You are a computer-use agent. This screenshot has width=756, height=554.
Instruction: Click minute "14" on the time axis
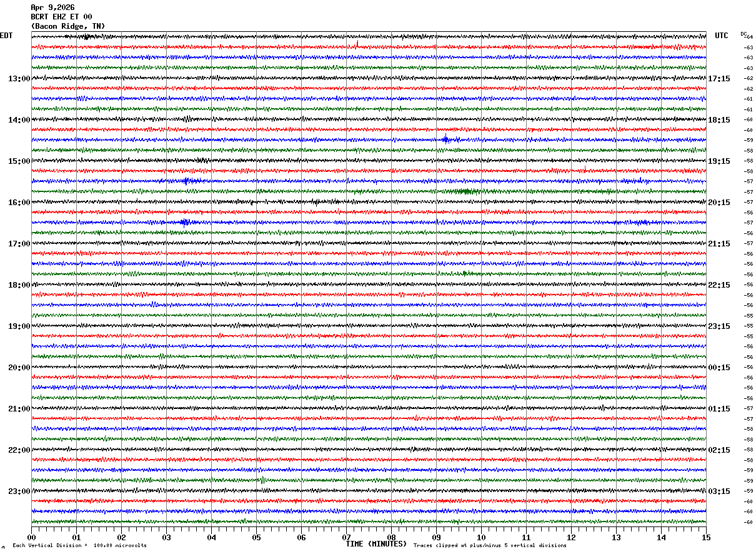tap(662, 537)
